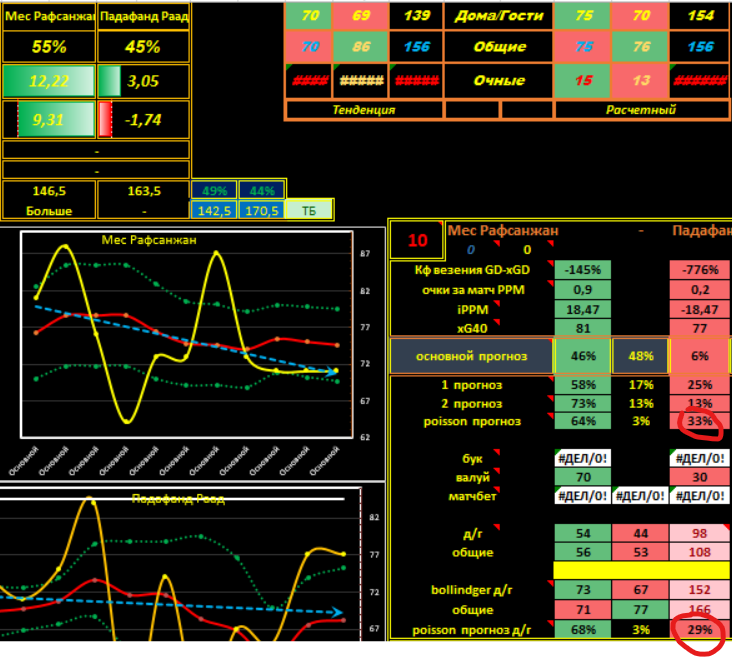Click the Расчетный label cell

(x=642, y=110)
